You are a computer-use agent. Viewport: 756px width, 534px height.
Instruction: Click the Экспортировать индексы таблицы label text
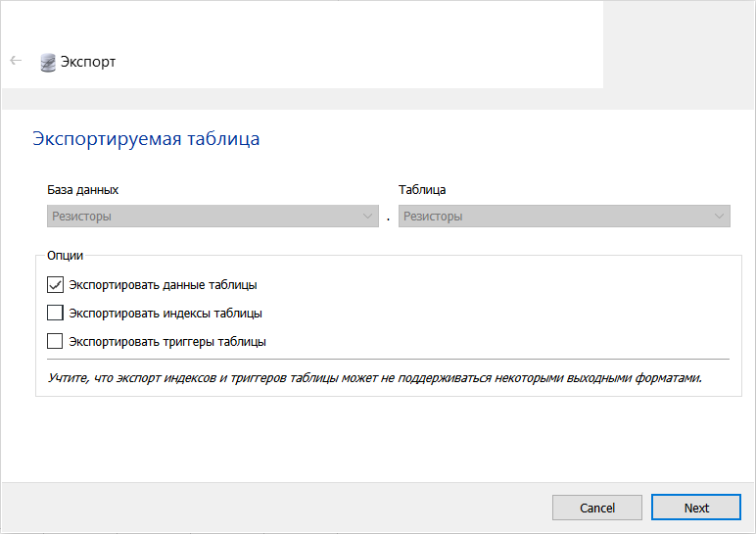(165, 314)
